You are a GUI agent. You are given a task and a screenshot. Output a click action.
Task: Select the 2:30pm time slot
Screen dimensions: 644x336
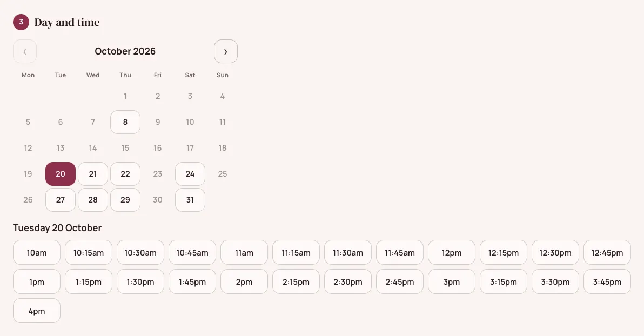(x=348, y=282)
